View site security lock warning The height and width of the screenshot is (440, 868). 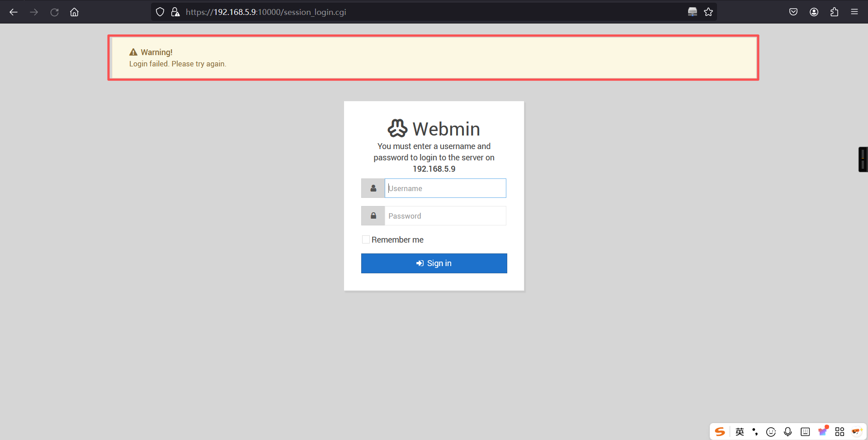point(175,12)
